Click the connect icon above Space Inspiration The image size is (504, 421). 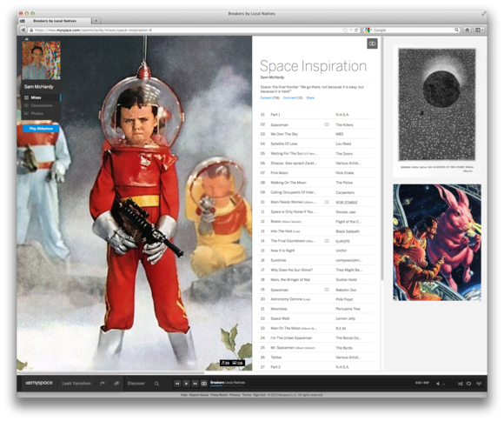372,43
